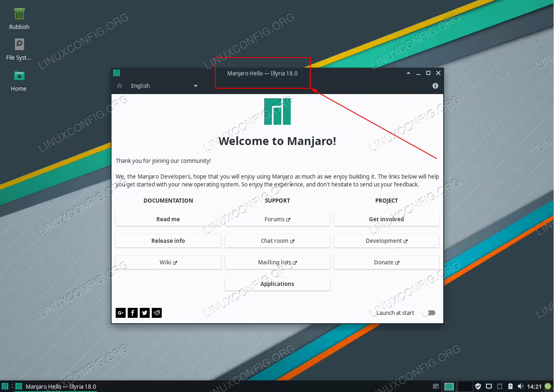
Task: Click the 'Welcome to Manjaro!' heading
Action: pos(277,141)
